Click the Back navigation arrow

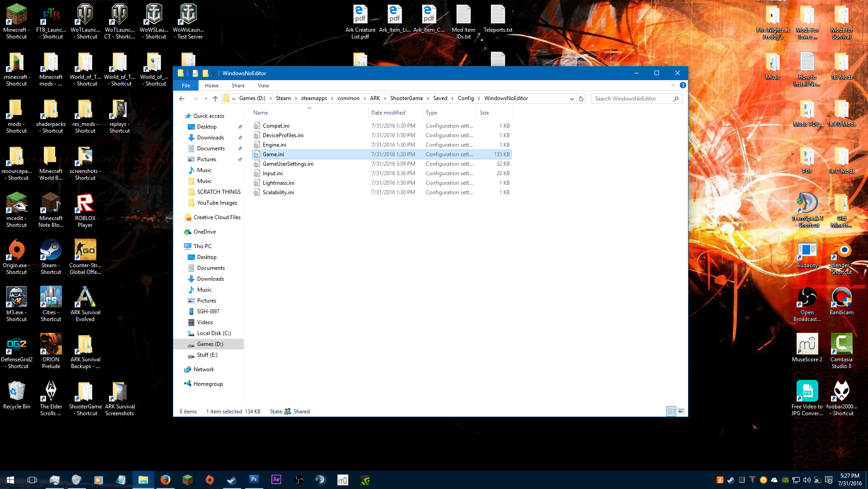pyautogui.click(x=182, y=99)
